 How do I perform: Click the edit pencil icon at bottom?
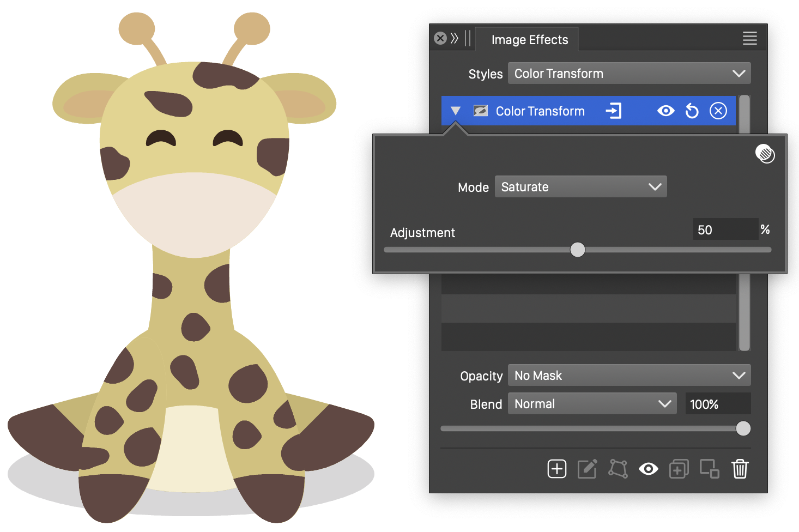point(587,469)
